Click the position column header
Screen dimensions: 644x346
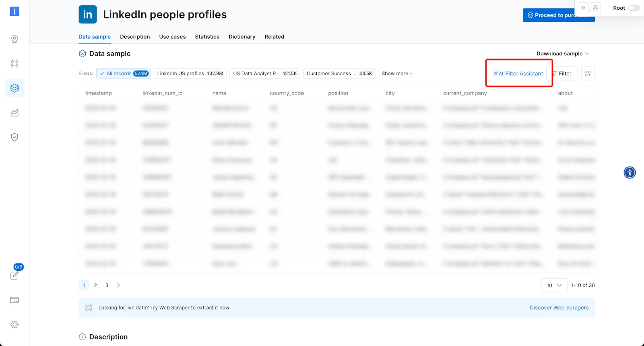point(338,93)
